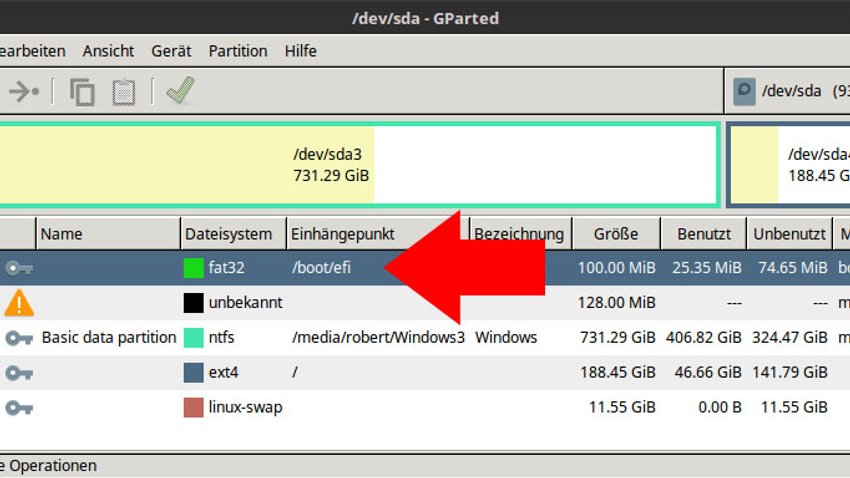Viewport: 850px width, 478px height.
Task: Apply all operations with the green checkmark
Action: [180, 90]
